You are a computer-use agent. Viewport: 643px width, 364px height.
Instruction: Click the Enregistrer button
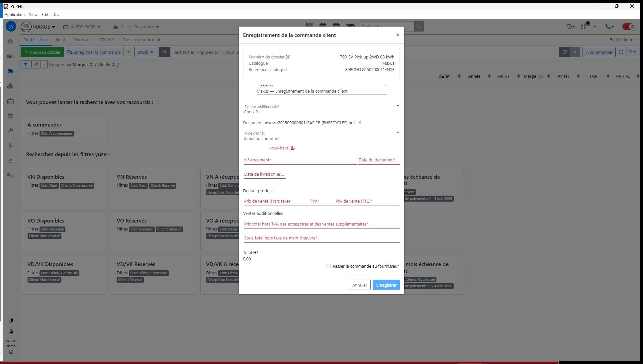click(386, 285)
